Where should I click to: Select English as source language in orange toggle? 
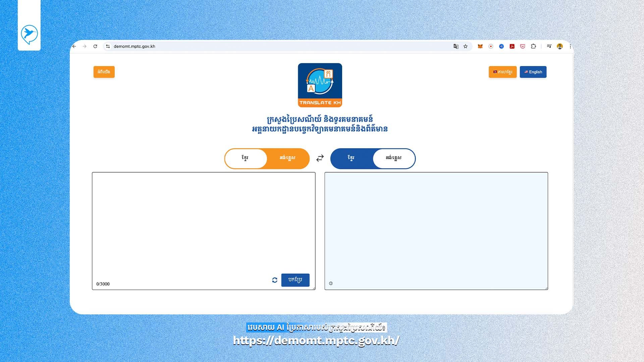(x=288, y=158)
